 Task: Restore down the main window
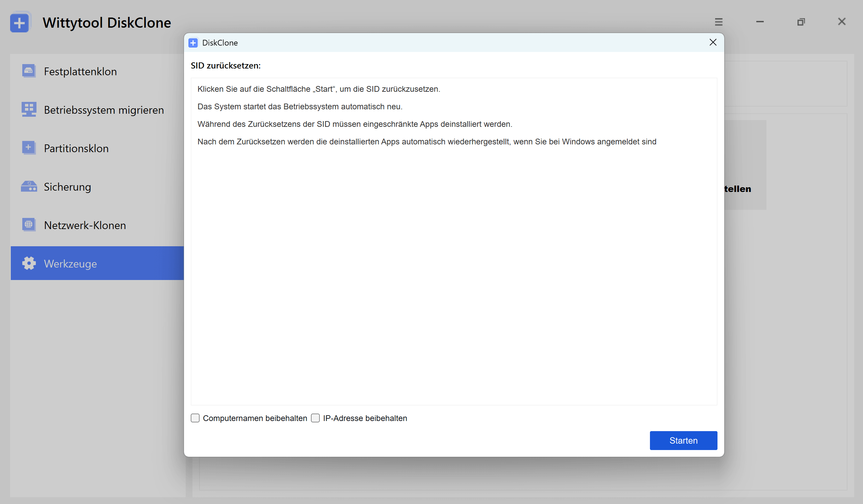[801, 22]
